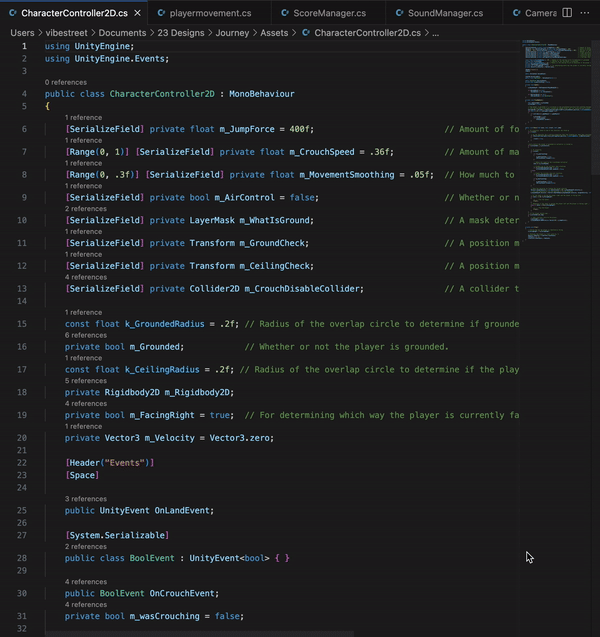Click the 23 Designs breadcrumb segment
The height and width of the screenshot is (637, 600).
[x=181, y=33]
